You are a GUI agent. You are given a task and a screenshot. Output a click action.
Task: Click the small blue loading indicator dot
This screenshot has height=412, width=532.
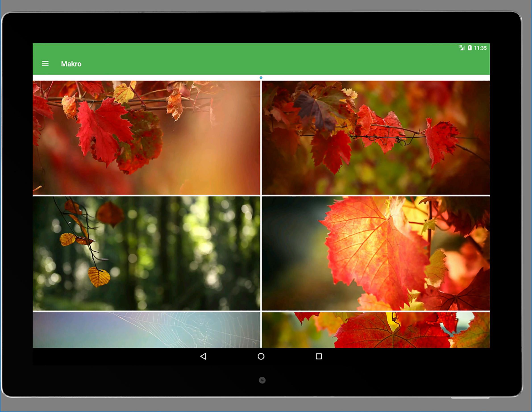(261, 78)
